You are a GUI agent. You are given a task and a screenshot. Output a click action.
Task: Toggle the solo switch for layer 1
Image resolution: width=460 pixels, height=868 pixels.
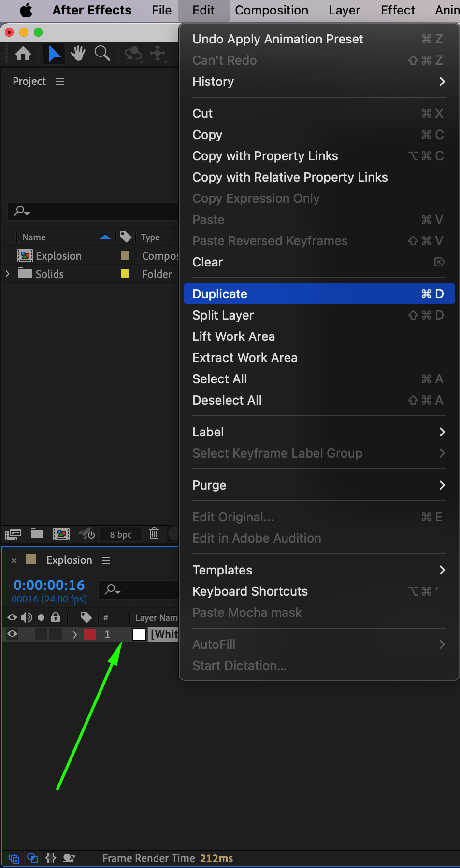(41, 634)
